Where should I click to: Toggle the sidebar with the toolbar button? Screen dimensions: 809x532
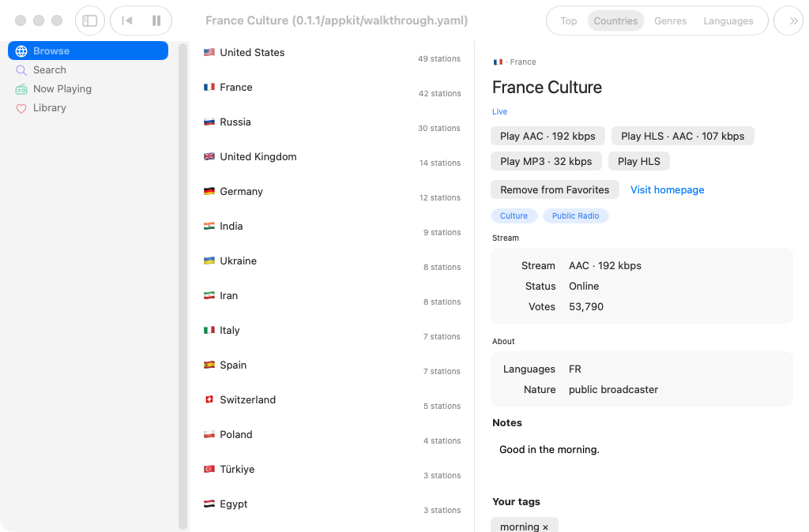click(90, 21)
